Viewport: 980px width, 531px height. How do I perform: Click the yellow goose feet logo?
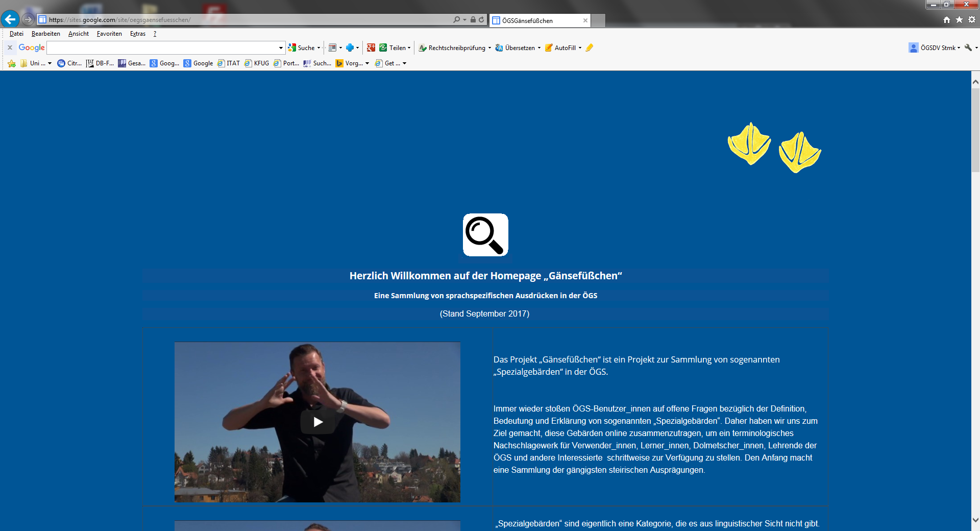click(x=774, y=148)
